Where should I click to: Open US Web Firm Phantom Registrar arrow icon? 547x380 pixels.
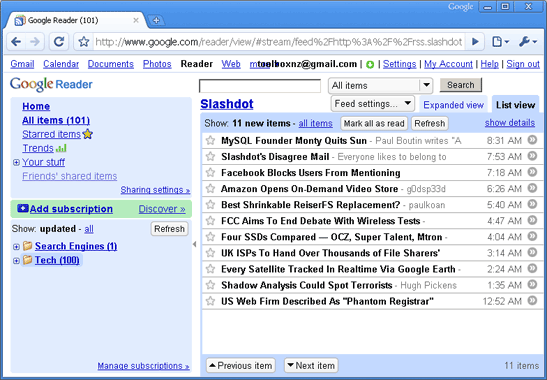532,300
